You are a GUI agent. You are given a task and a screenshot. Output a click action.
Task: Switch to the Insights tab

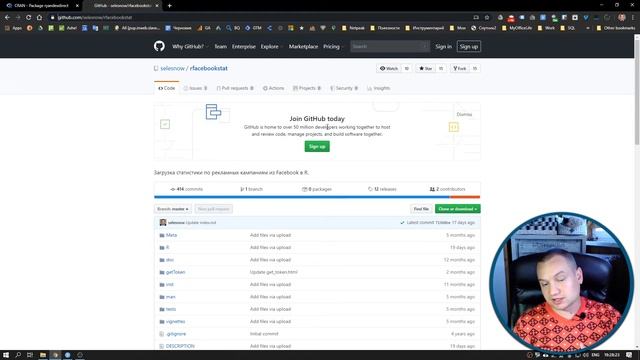[379, 88]
